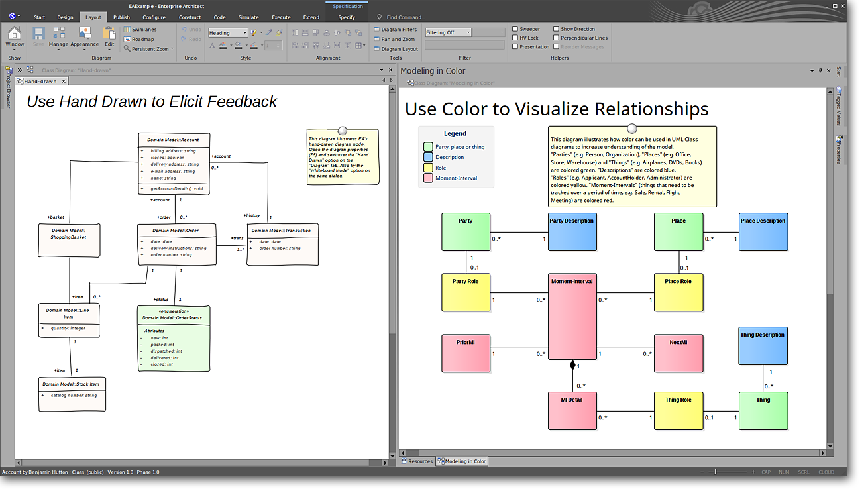The width and height of the screenshot is (868, 497).
Task: Select the Resources tab at the bottom
Action: coord(417,461)
